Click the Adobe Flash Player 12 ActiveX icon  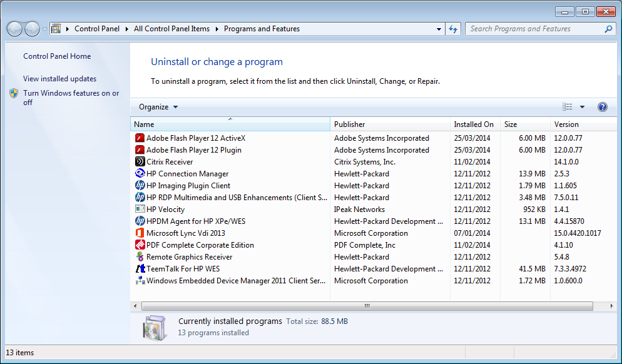140,138
